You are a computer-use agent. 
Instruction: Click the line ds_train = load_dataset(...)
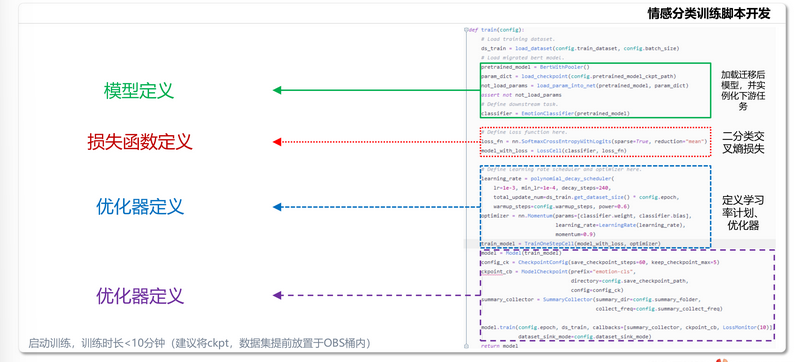click(580, 48)
